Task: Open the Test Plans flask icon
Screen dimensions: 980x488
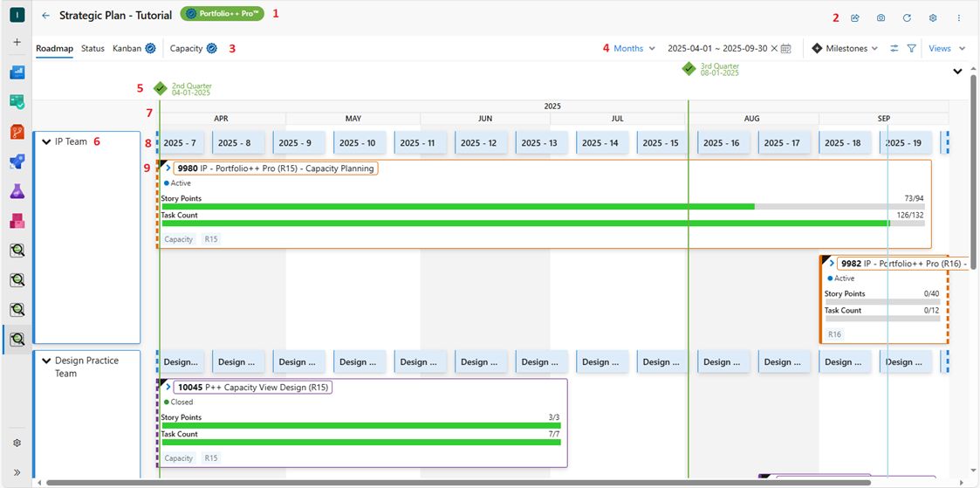Action: pyautogui.click(x=17, y=191)
